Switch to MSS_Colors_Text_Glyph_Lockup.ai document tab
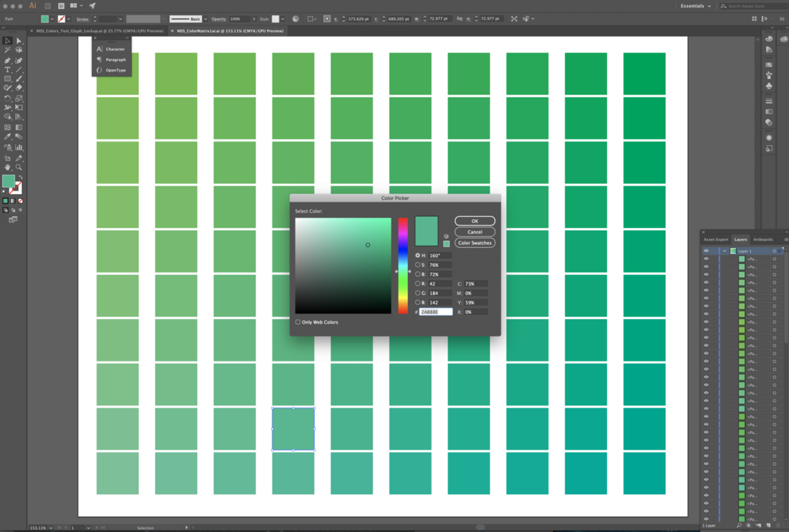The image size is (789, 532). [x=100, y=30]
